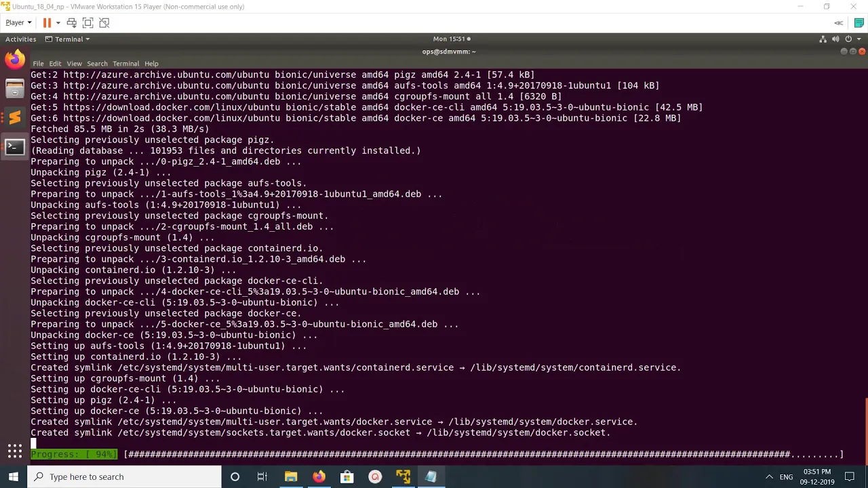The width and height of the screenshot is (868, 488).
Task: Click the 'Setting up pigz (2.4-1) ...' line
Action: click(x=104, y=400)
